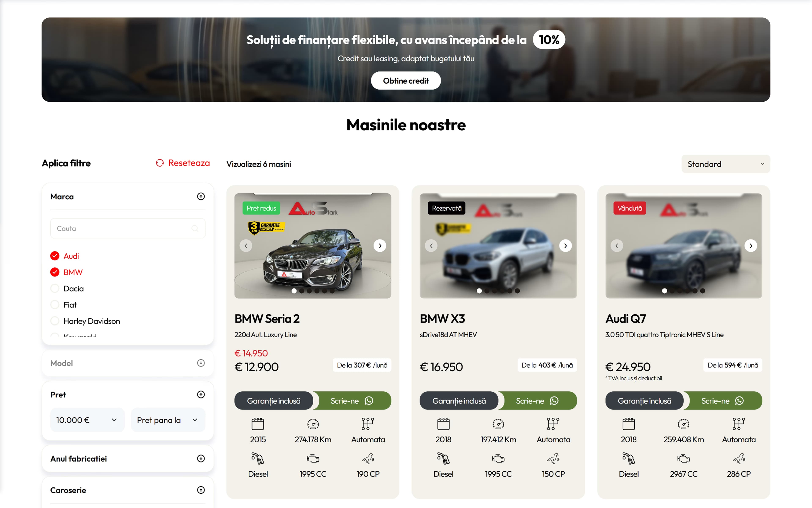The image size is (812, 508).
Task: Click WhatsApp icon on Audi Q7 card
Action: click(739, 400)
